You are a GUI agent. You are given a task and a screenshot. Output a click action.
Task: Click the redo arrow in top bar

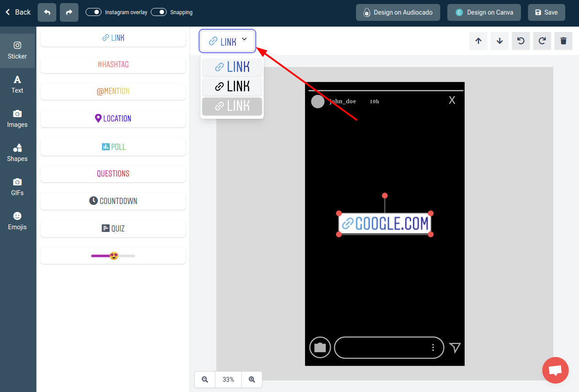69,12
